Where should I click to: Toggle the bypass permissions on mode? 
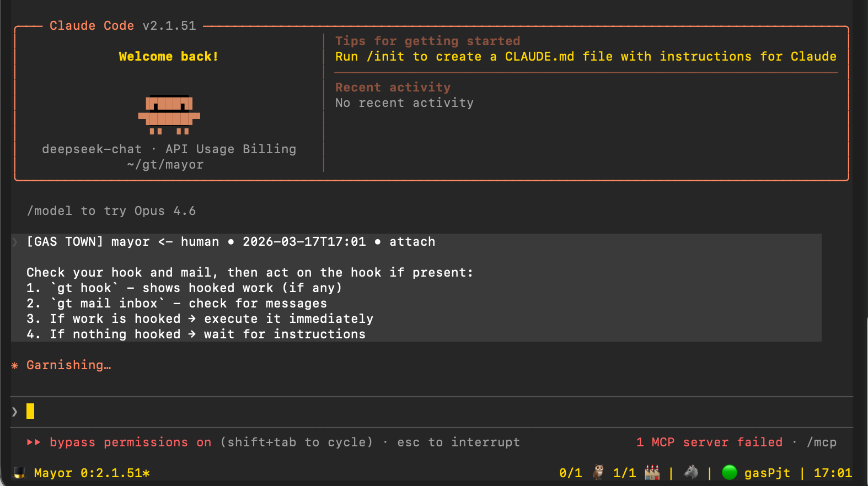pyautogui.click(x=130, y=442)
